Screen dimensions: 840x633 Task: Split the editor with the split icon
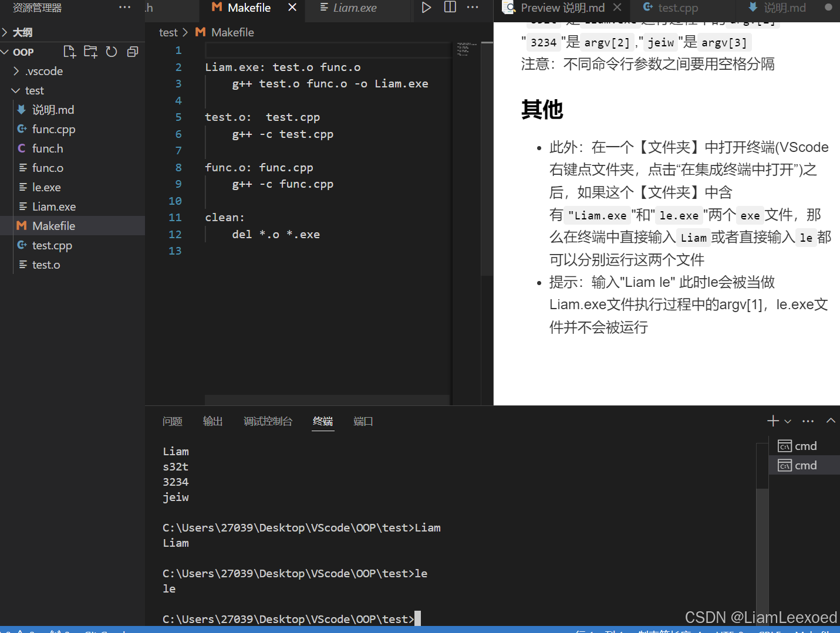449,7
